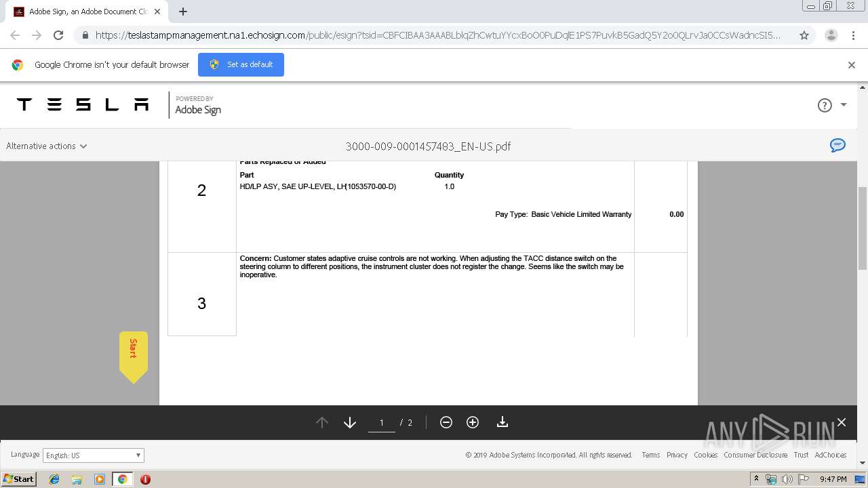Open the media player taskbar icon
868x488 pixels.
point(100,479)
